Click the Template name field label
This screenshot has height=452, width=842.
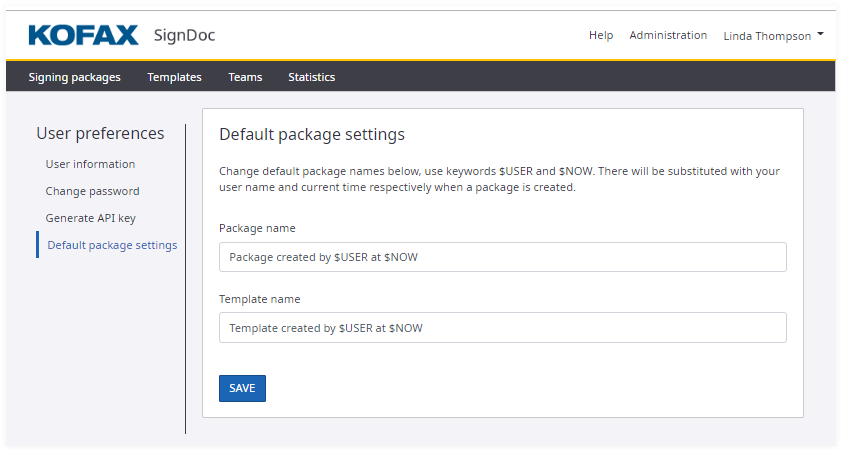click(x=259, y=299)
